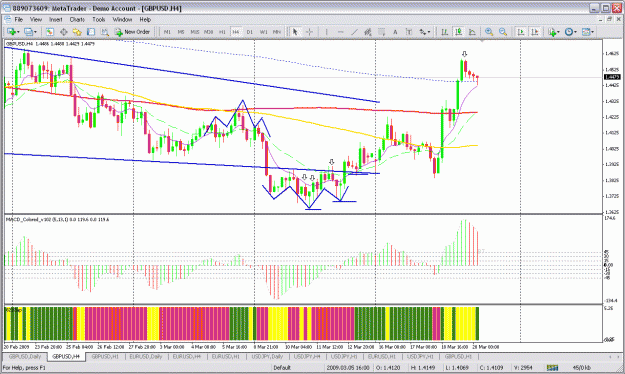Click the connection status bars icon
625x374 pixels.
click(552, 368)
